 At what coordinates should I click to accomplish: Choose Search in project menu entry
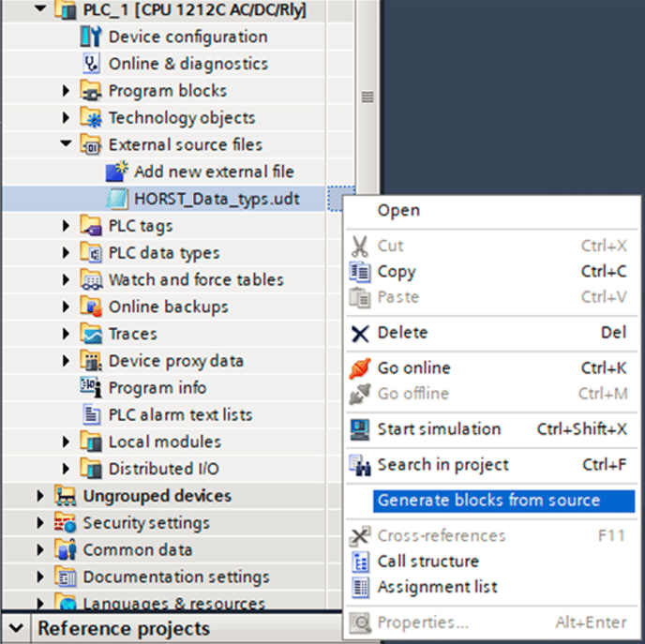[x=442, y=465]
